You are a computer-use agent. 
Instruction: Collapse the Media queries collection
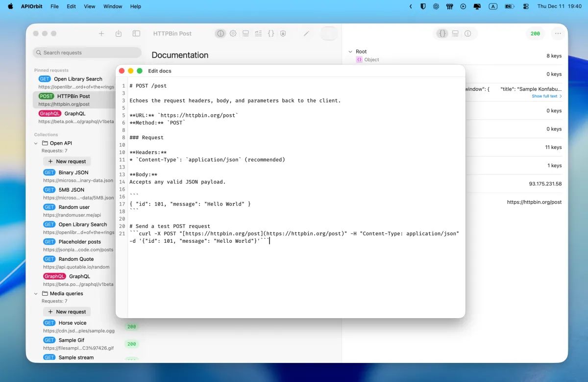35,293
